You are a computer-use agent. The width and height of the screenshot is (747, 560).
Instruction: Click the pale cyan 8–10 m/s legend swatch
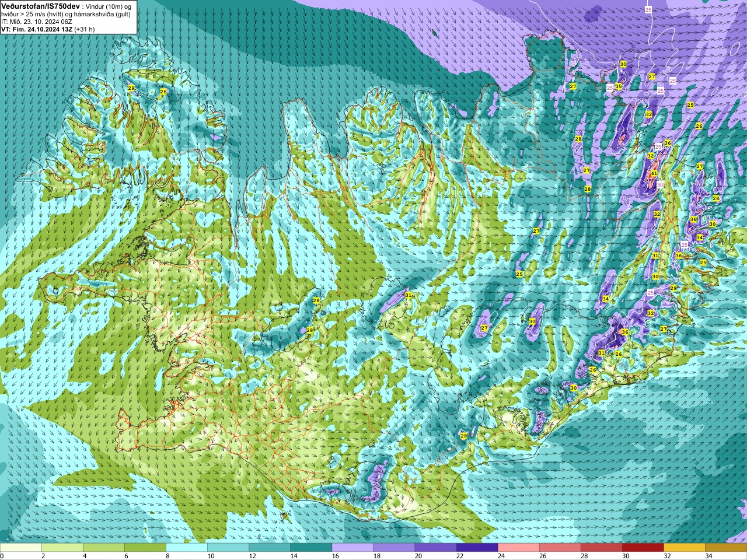click(x=187, y=548)
